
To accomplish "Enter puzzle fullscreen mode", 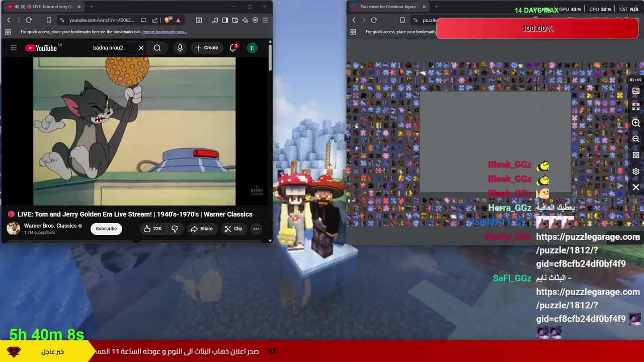I will [x=636, y=107].
